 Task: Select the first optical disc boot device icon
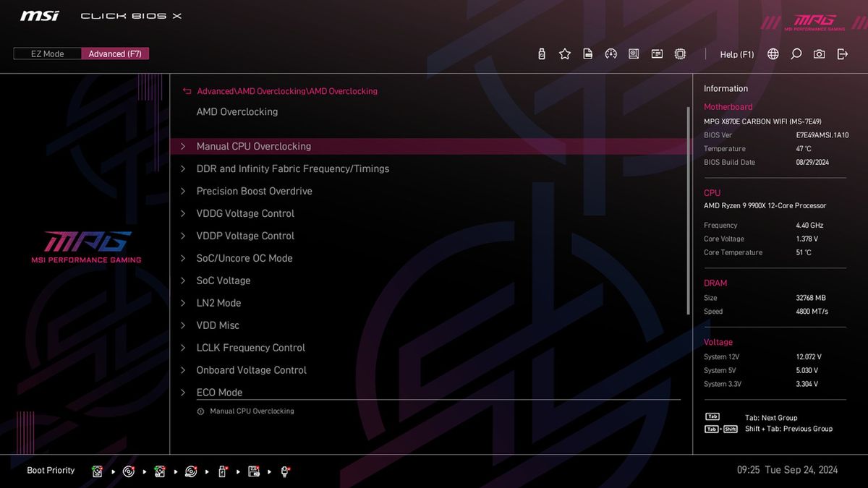pyautogui.click(x=129, y=471)
